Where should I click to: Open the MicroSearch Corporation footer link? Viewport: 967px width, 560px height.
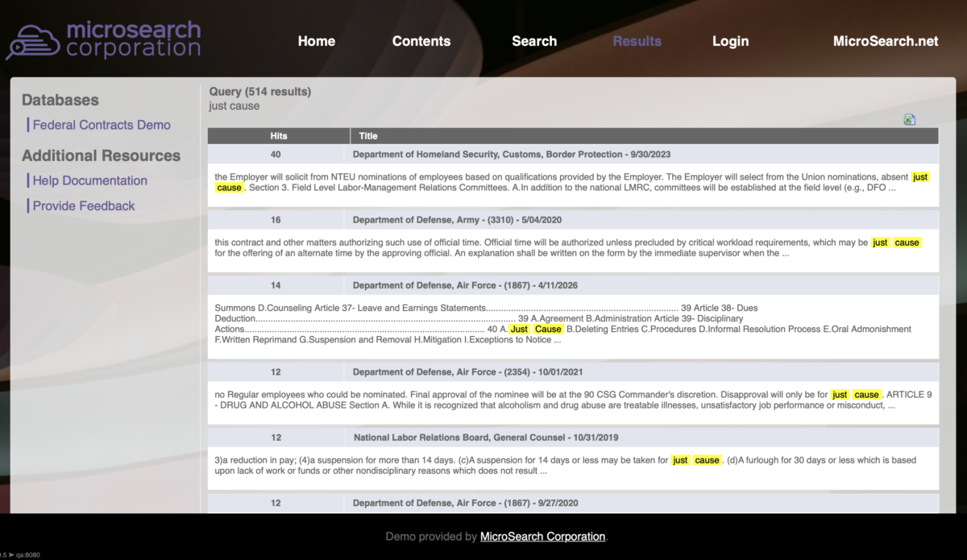click(542, 537)
